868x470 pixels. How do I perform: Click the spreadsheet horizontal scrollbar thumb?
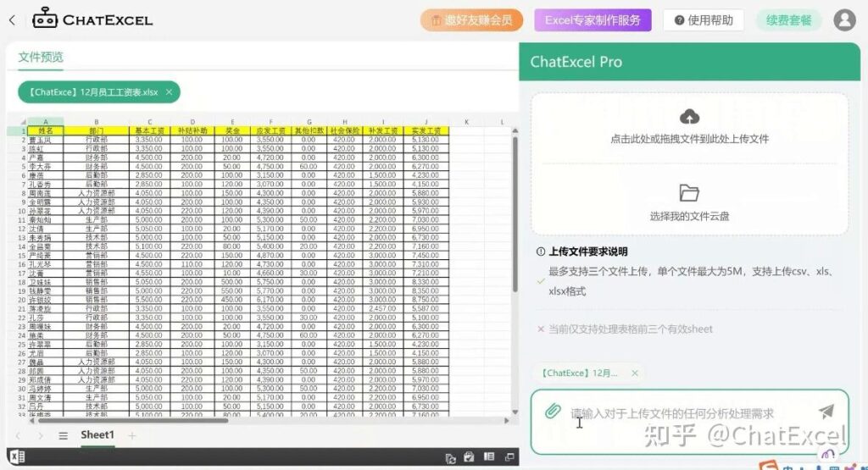pyautogui.click(x=131, y=421)
